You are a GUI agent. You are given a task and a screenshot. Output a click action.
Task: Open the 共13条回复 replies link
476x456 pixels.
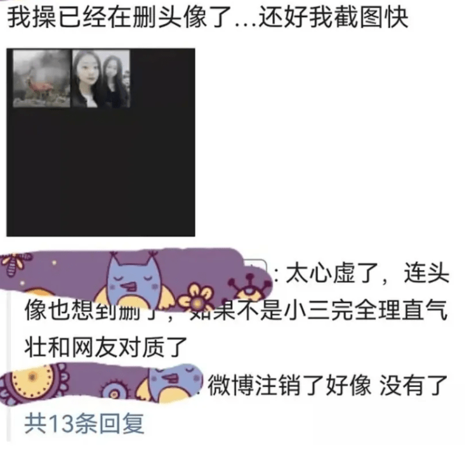pyautogui.click(x=84, y=423)
